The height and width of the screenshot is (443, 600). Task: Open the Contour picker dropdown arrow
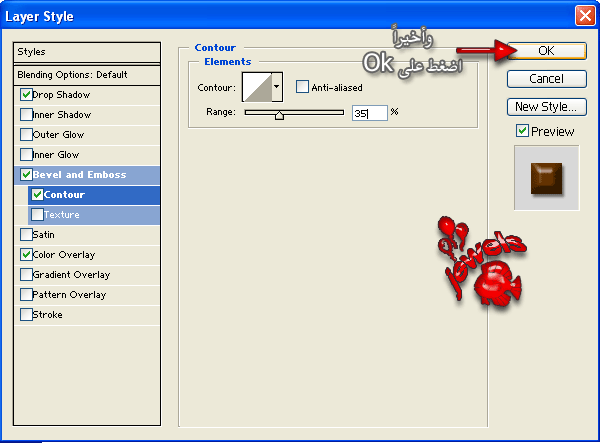[276, 87]
